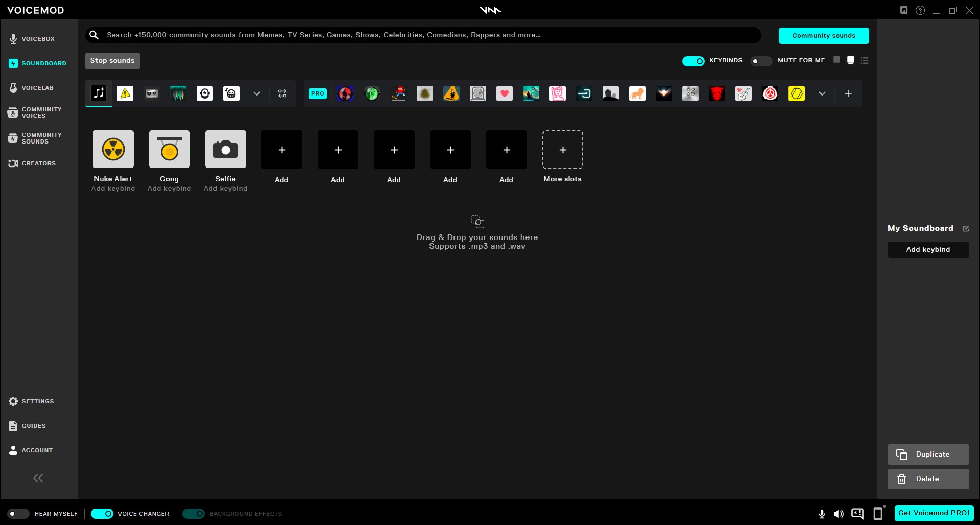Open the green dog face soundboard

pyautogui.click(x=372, y=93)
